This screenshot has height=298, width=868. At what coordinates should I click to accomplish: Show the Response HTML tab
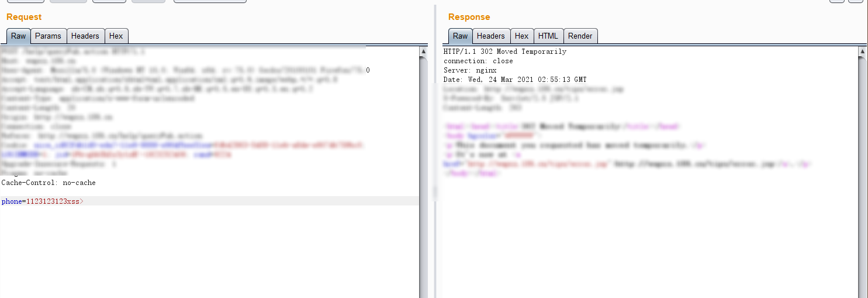pyautogui.click(x=548, y=36)
